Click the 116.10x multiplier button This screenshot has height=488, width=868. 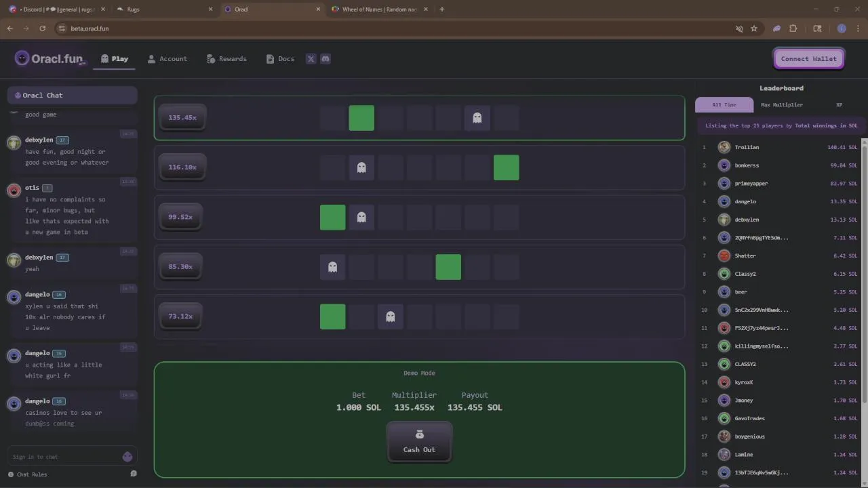182,167
